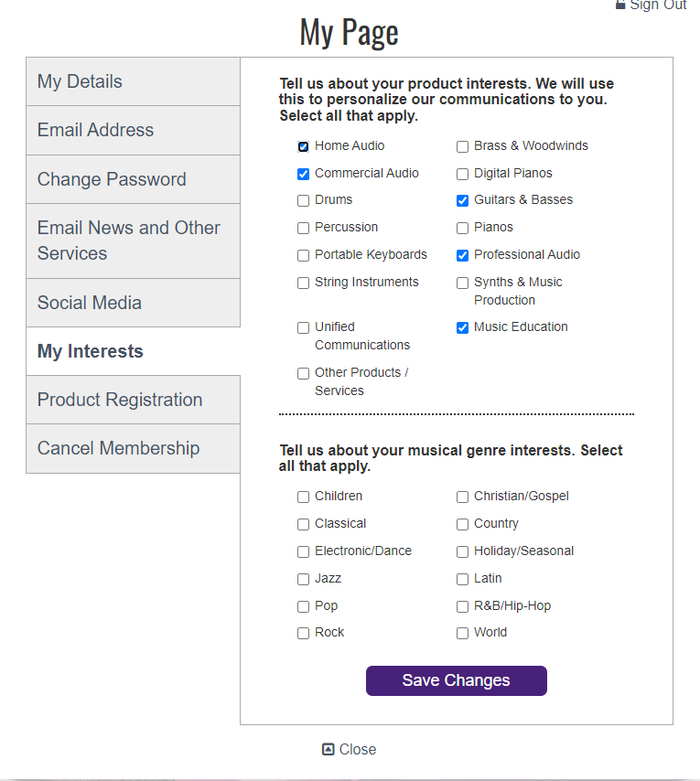700x781 pixels.
Task: Select the Social Media tab
Action: click(133, 303)
